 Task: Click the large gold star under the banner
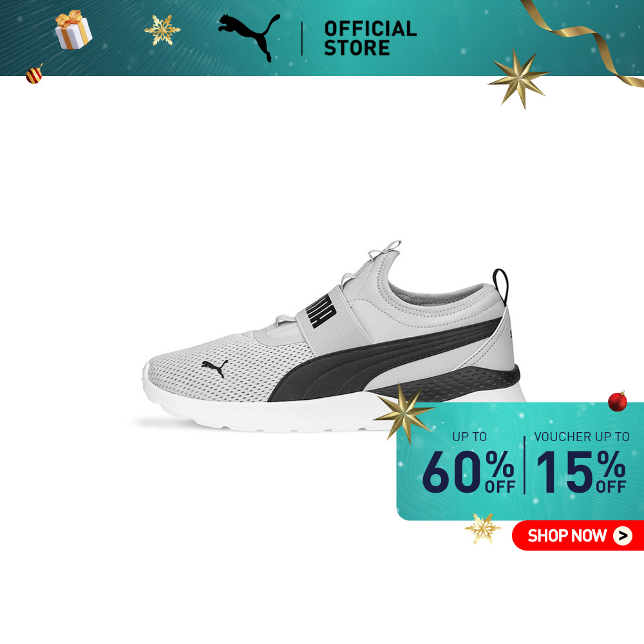518,79
